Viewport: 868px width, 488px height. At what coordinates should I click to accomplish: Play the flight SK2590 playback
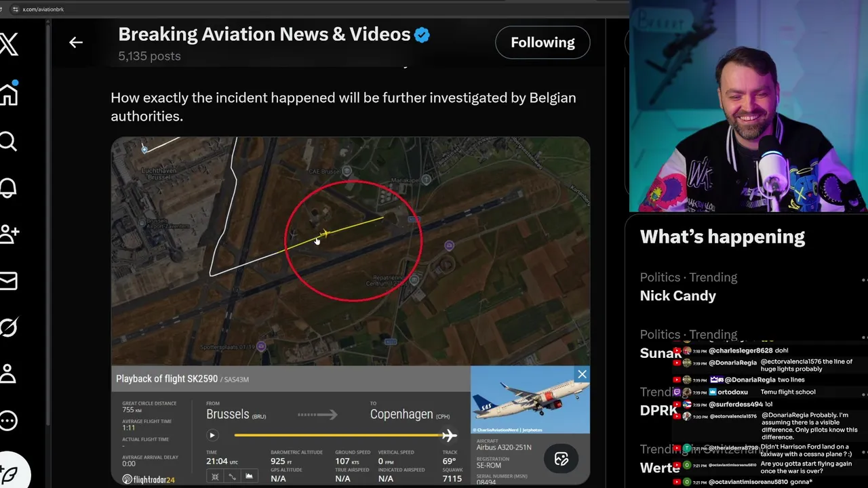[212, 436]
